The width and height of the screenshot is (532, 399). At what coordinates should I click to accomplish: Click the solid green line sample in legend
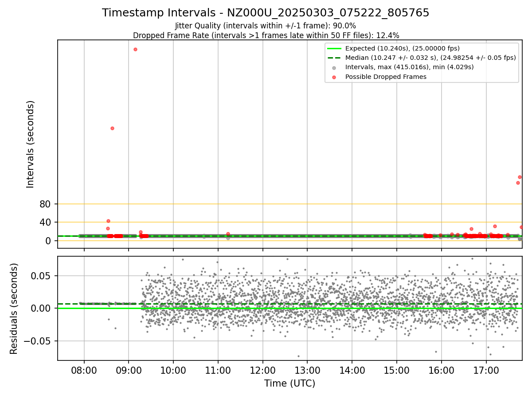tap(334, 48)
